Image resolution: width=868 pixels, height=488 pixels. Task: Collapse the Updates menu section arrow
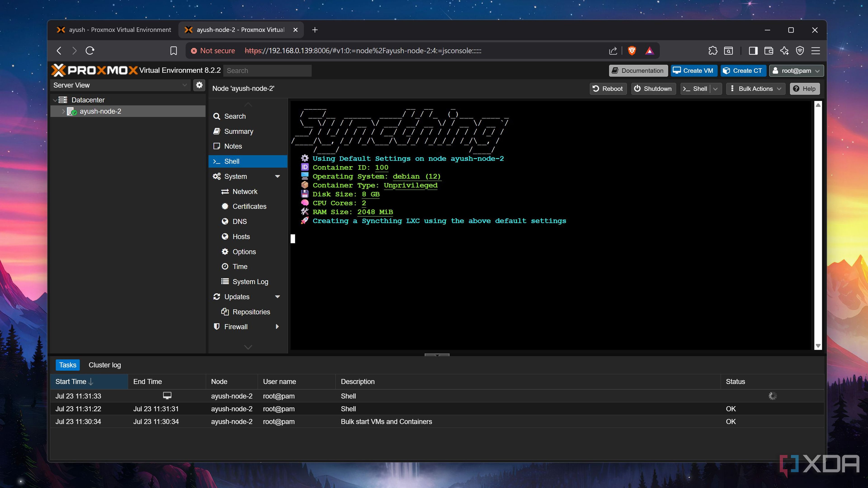point(277,296)
